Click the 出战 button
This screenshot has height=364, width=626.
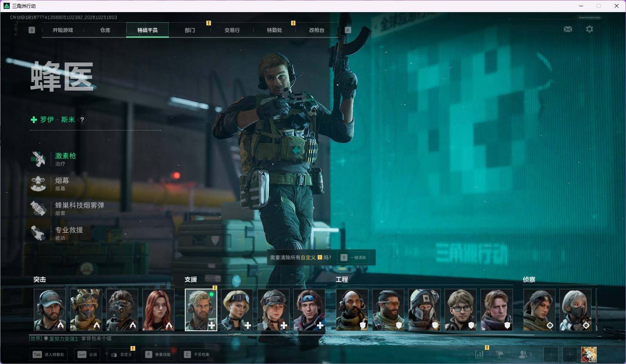pos(88,355)
